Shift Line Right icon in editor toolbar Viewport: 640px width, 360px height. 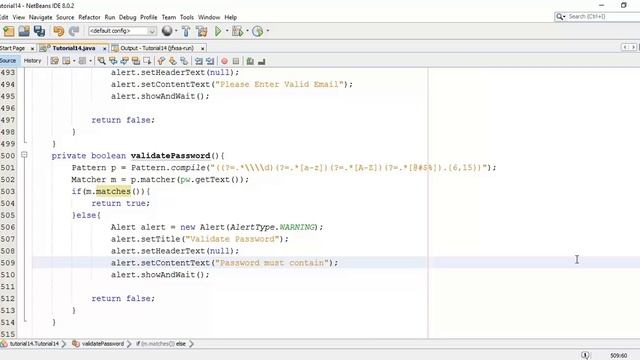point(210,61)
